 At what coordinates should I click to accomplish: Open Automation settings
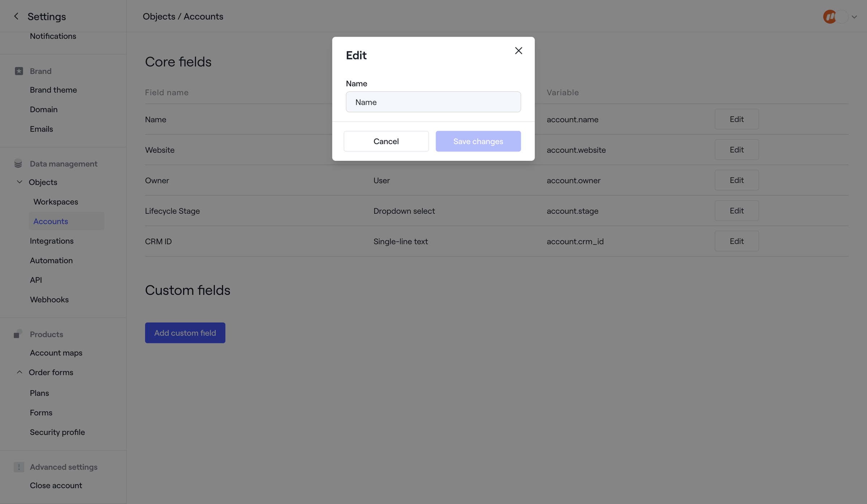click(x=51, y=260)
